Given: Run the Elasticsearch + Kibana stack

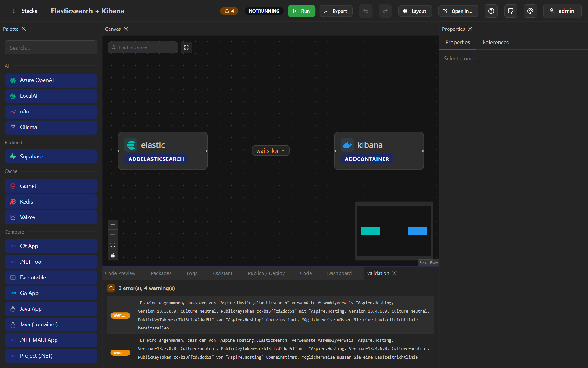Looking at the screenshot, I should [x=301, y=11].
